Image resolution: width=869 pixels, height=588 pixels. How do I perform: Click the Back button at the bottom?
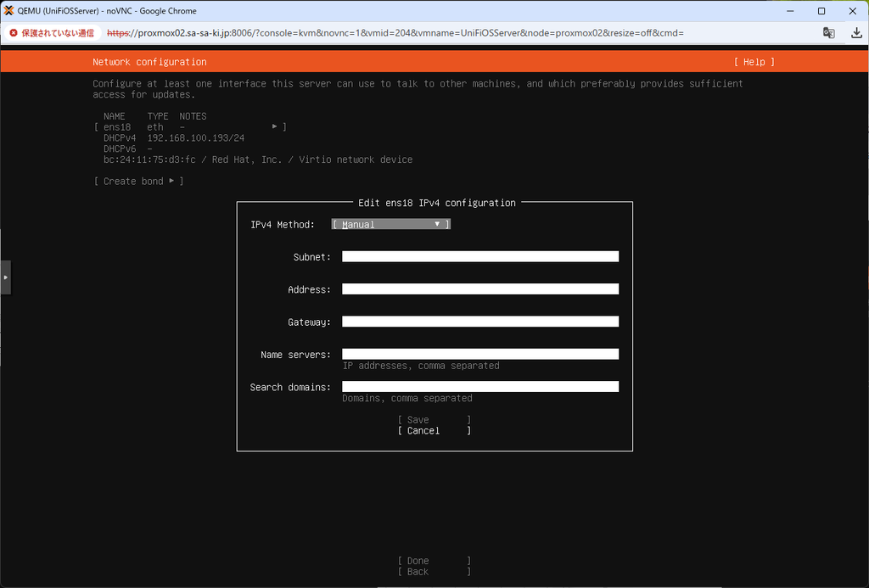(x=434, y=571)
